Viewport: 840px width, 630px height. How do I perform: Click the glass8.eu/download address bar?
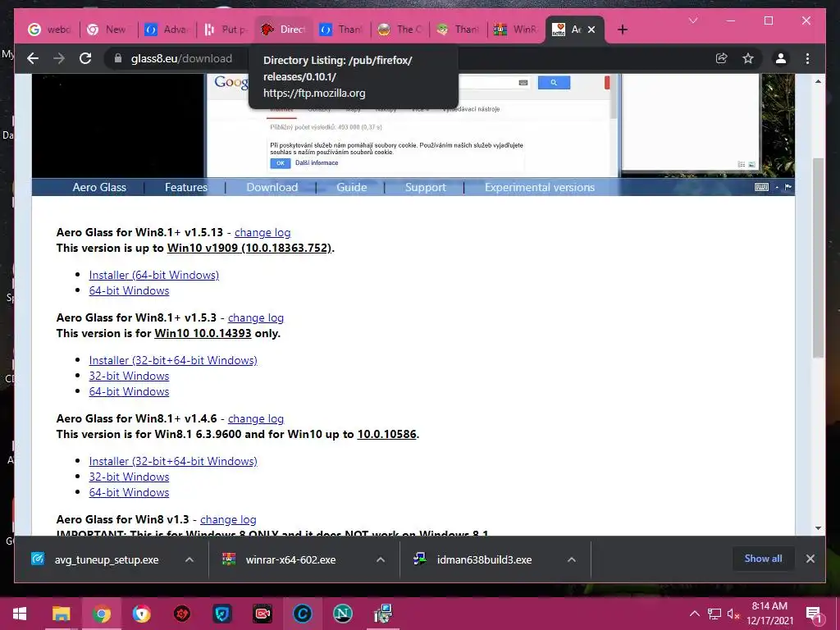coord(181,58)
